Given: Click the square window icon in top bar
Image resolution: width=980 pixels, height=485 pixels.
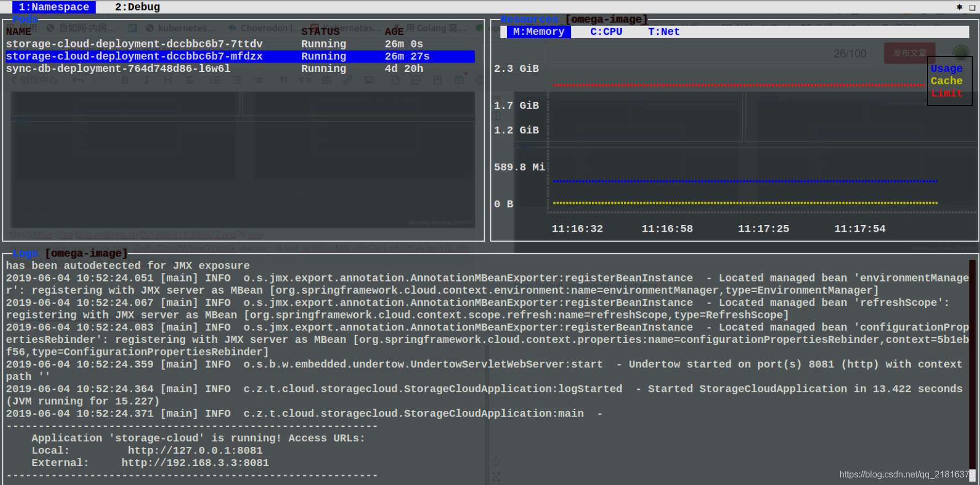Looking at the screenshot, I should (x=972, y=7).
